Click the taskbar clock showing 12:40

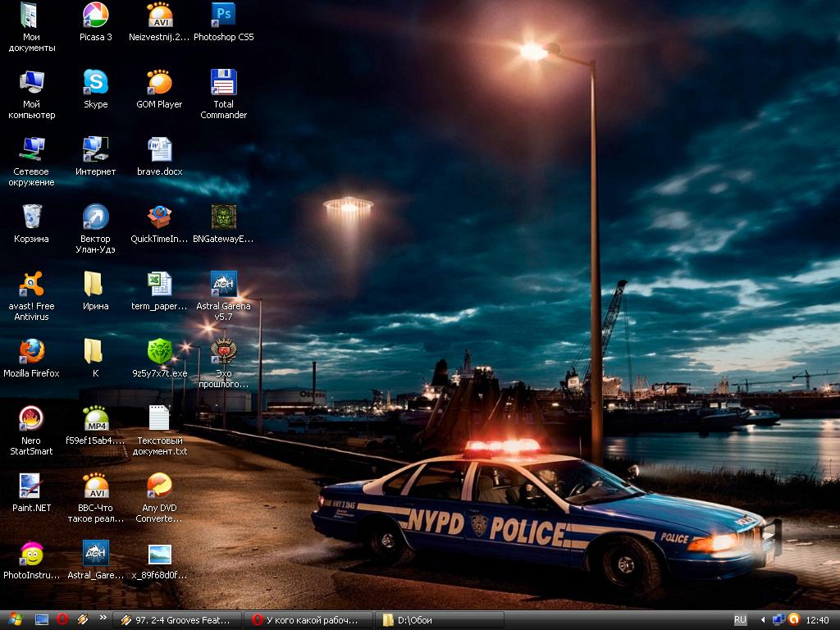point(817,620)
